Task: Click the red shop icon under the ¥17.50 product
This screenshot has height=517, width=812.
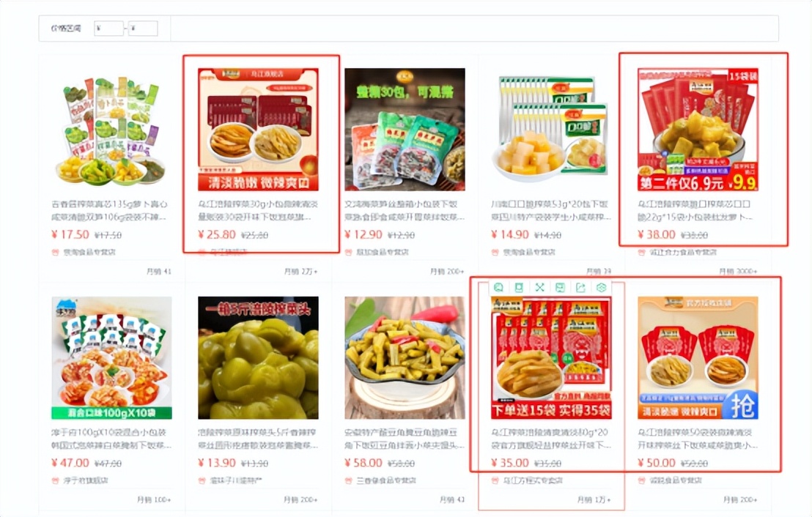Action: [x=55, y=252]
